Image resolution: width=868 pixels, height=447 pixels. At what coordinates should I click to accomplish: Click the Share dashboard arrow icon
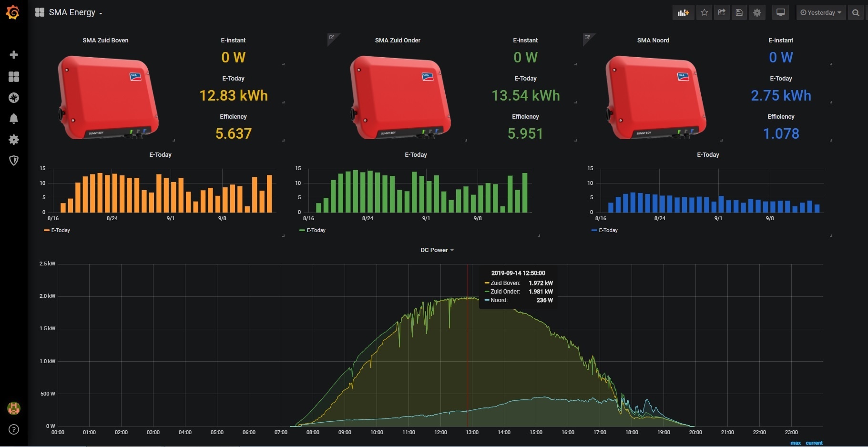pos(722,12)
